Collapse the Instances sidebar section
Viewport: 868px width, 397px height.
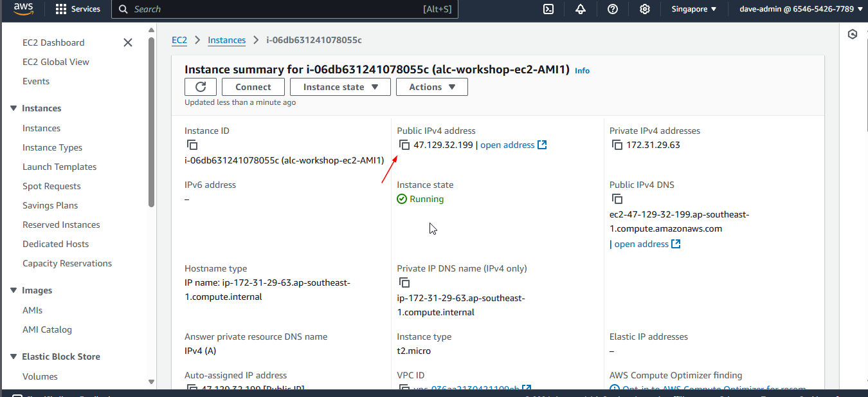click(14, 108)
